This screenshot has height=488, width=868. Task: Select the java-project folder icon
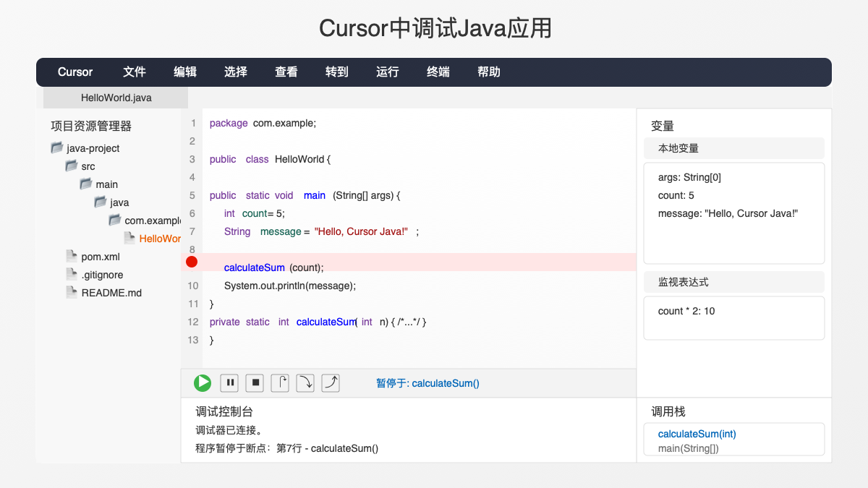pyautogui.click(x=57, y=147)
